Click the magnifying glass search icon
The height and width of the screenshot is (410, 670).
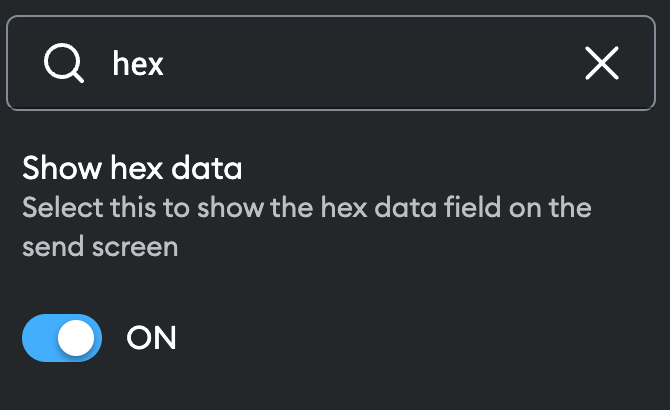64,64
